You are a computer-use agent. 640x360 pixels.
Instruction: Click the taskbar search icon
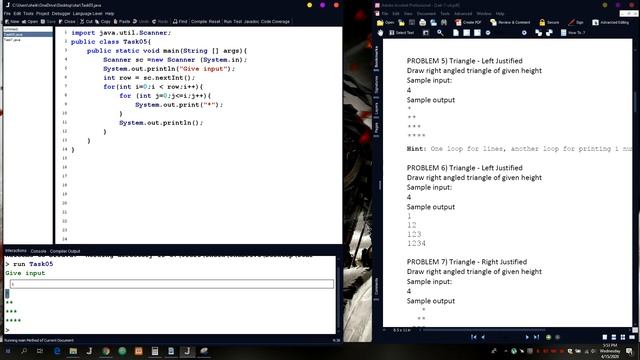(24, 351)
